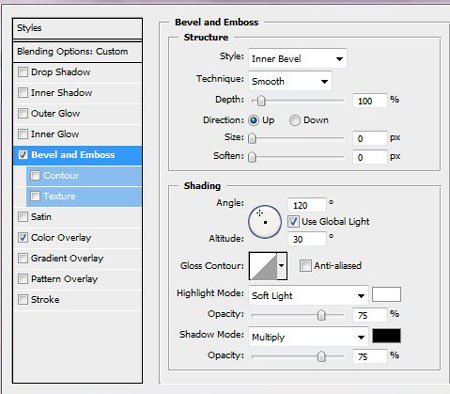Select the Pattern Overlay label in the list

click(64, 279)
